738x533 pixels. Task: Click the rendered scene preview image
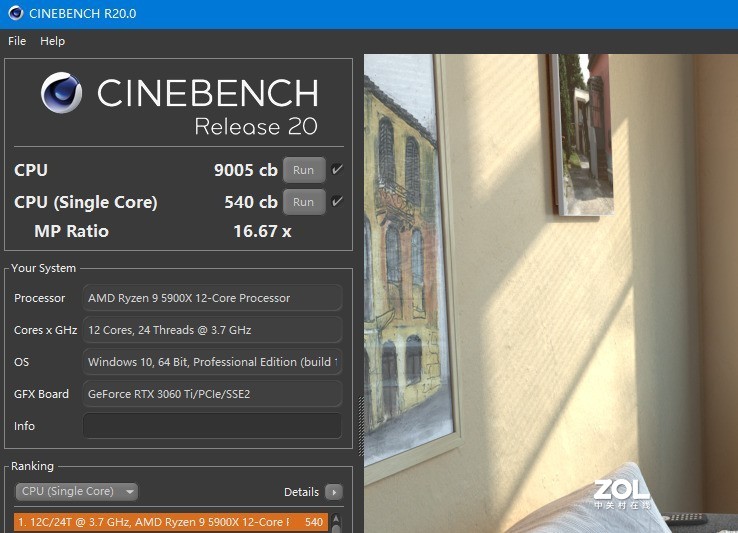click(551, 293)
